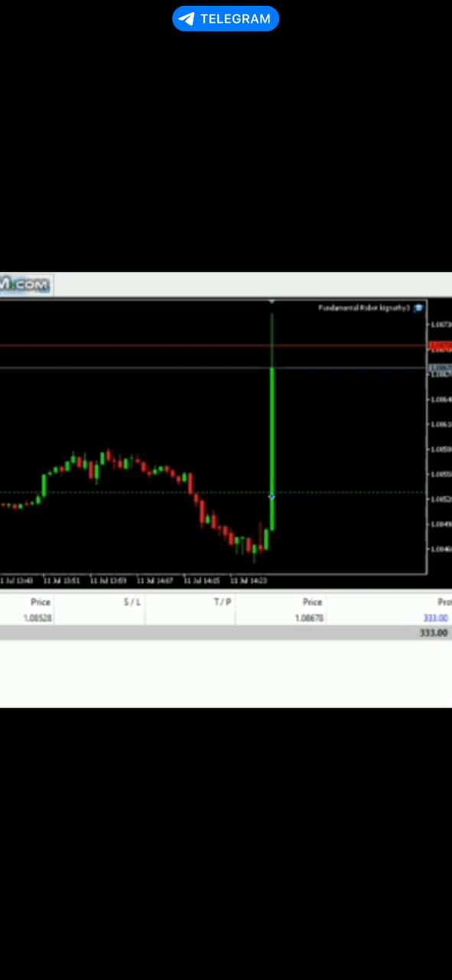Screen dimensions: 452x980
Task: Click the blue profit value 333.00
Action: 435,618
